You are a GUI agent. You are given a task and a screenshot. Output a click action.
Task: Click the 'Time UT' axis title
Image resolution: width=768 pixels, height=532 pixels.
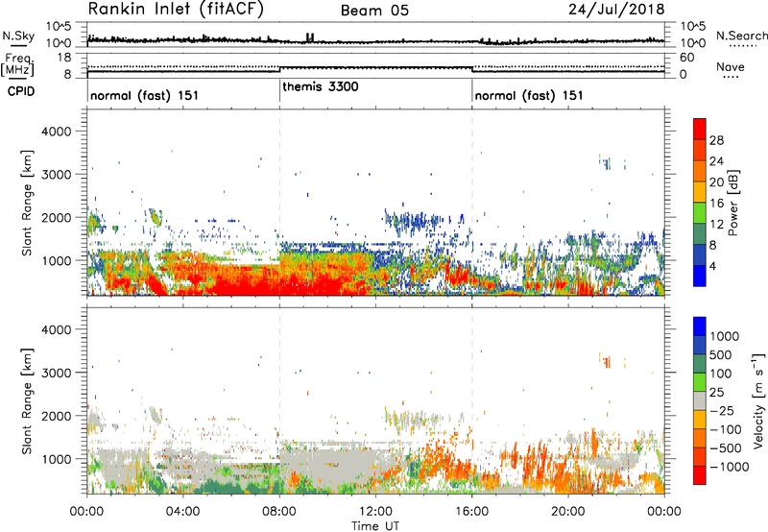[x=375, y=526]
